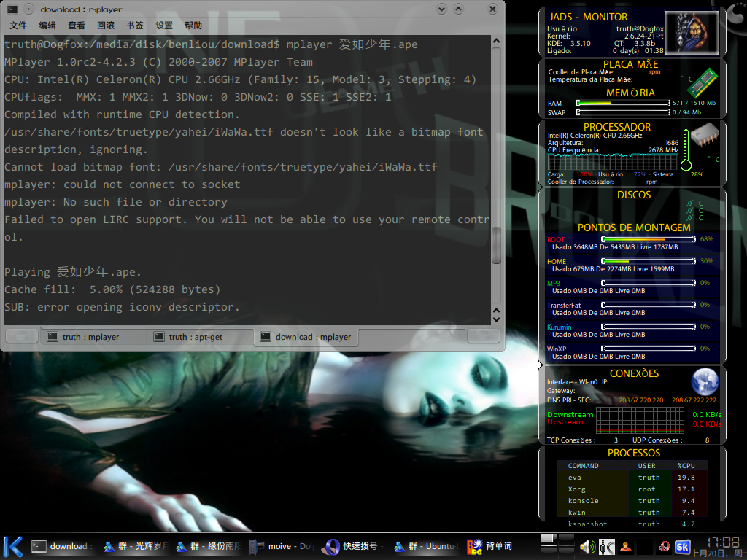The height and width of the screenshot is (560, 747).
Task: Click the processor chip icon in Processador section
Action: 705,134
